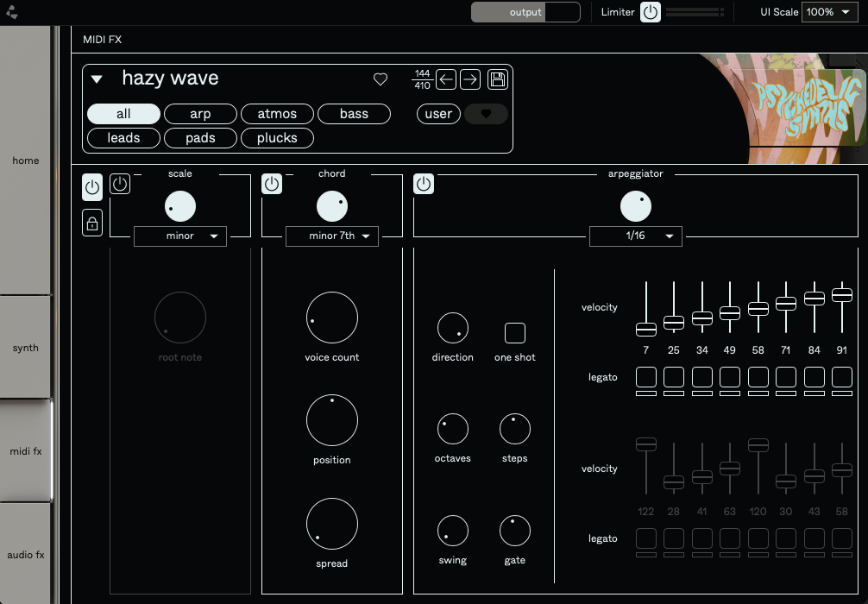Viewport: 868px width, 604px height.
Task: Click the steps knob
Action: [x=515, y=429]
